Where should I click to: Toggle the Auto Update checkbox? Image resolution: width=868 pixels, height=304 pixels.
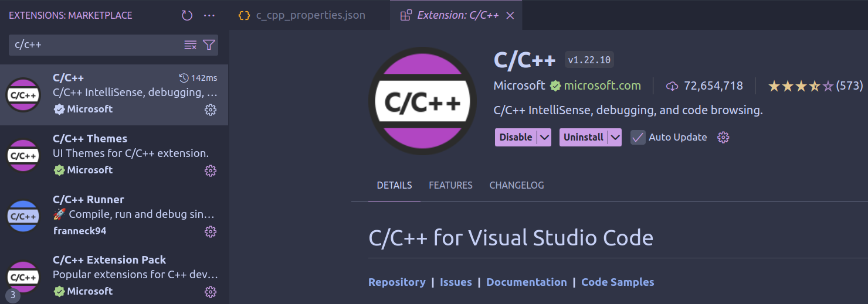click(x=638, y=138)
